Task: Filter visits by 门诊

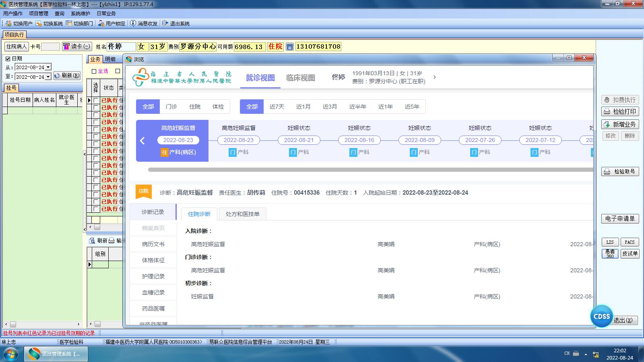Action: coord(171,107)
